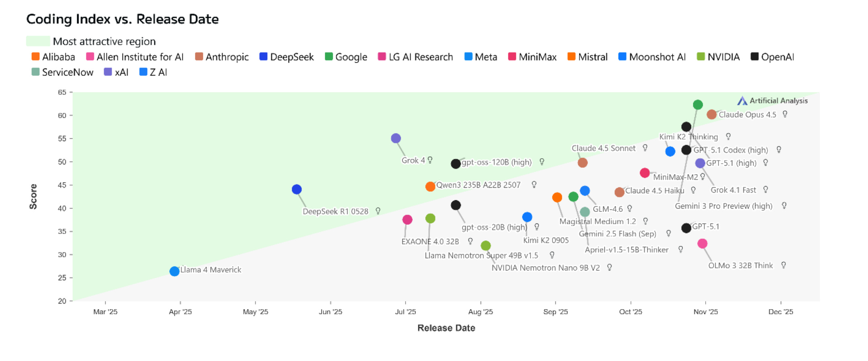Click the lightbulb icon next to DeepSeek R1 0528

[378, 211]
